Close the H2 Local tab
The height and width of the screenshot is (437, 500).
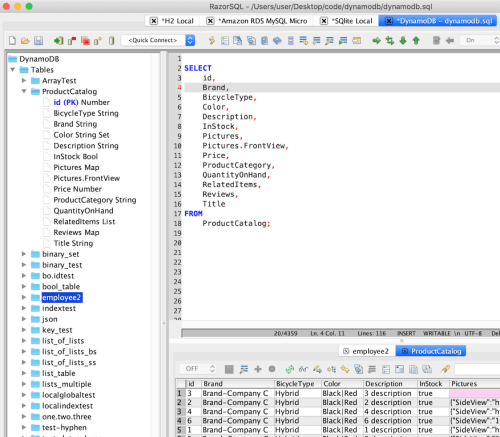pos(154,21)
